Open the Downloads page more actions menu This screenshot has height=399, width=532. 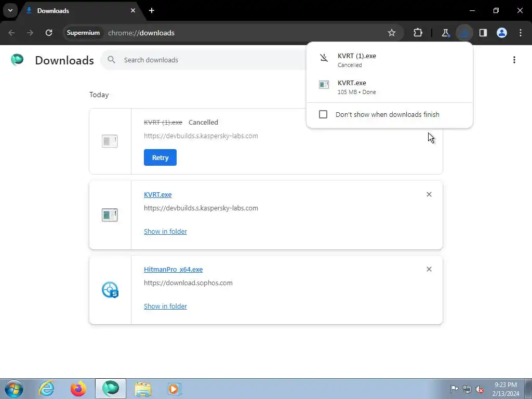(514, 60)
